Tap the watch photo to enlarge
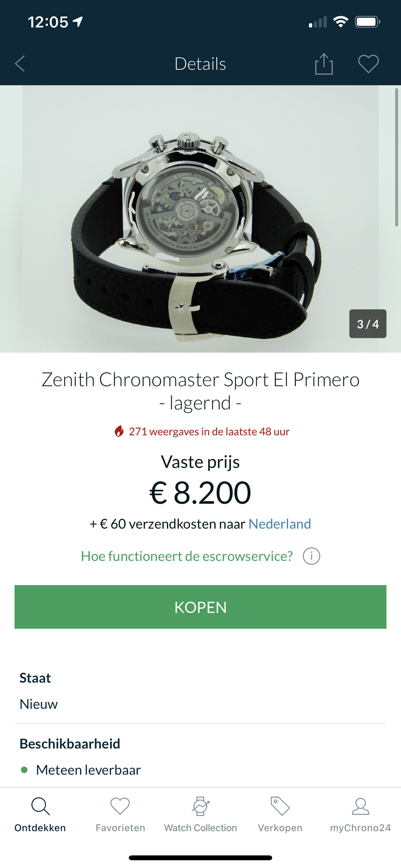This screenshot has height=868, width=401. (x=200, y=219)
